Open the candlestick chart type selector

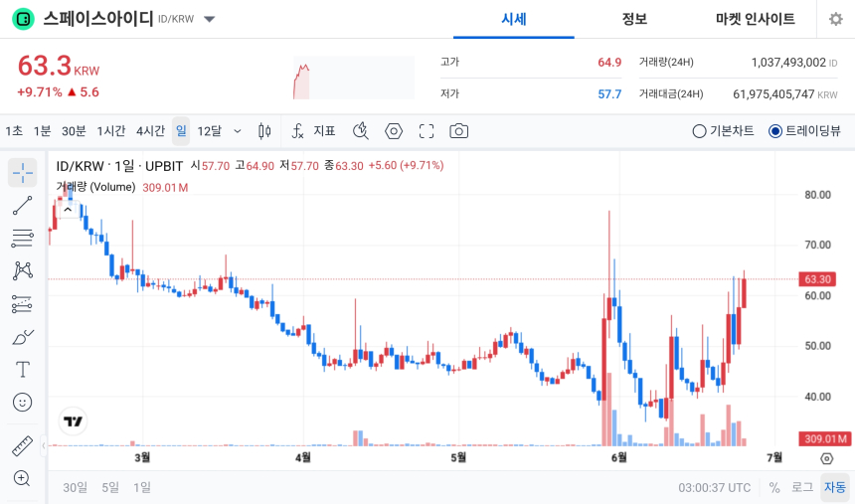pyautogui.click(x=264, y=131)
